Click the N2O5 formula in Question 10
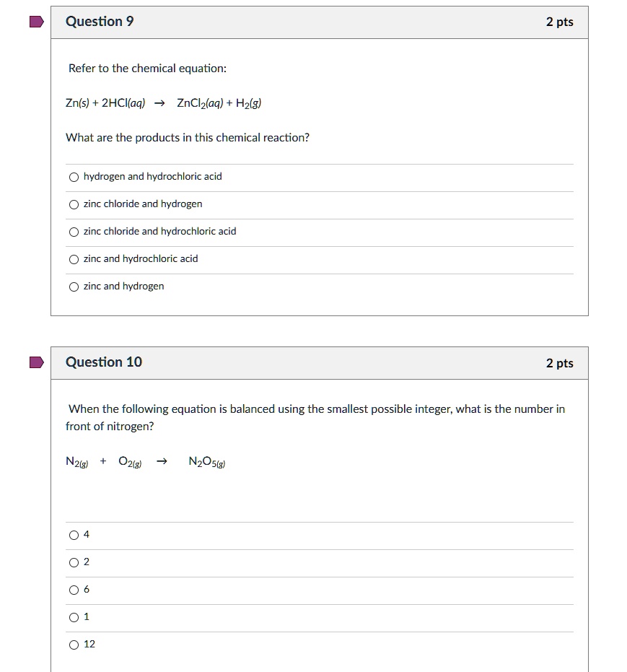The width and height of the screenshot is (627, 672). coord(205,461)
